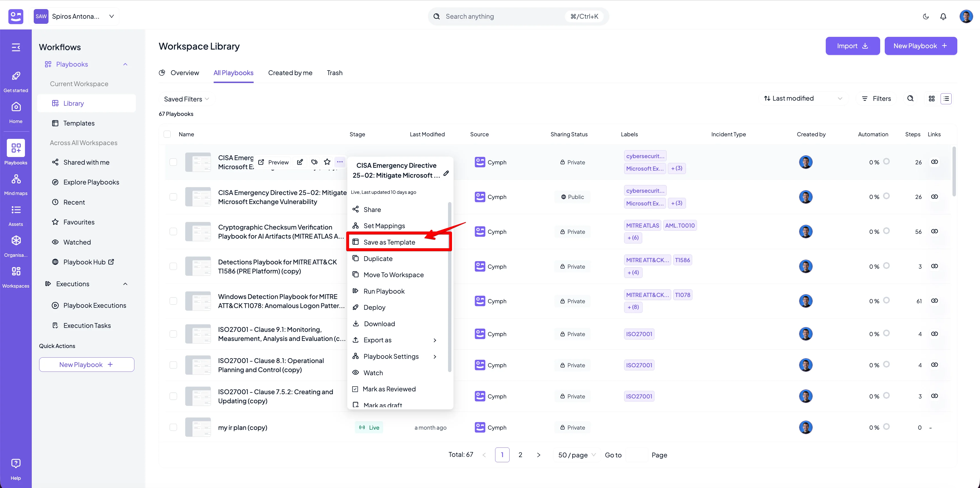Image resolution: width=980 pixels, height=488 pixels.
Task: Focus the Search anything field
Action: (519, 16)
